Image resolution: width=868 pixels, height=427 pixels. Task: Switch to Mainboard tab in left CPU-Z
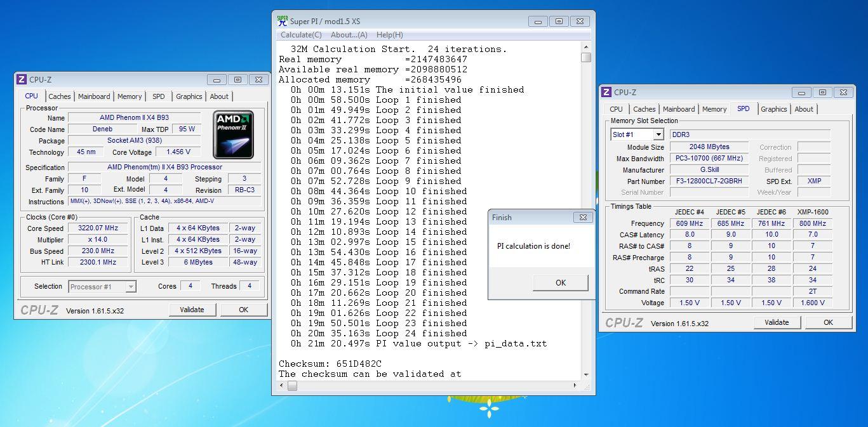click(94, 96)
